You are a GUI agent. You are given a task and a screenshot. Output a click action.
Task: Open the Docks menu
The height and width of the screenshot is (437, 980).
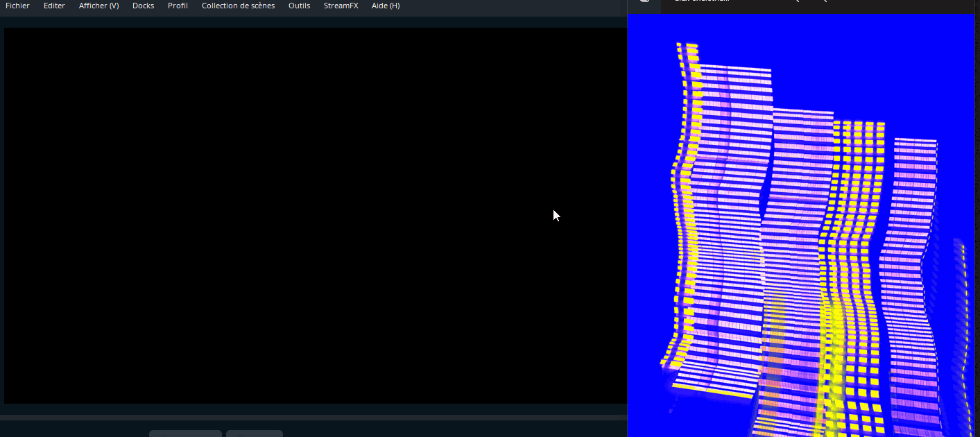143,6
